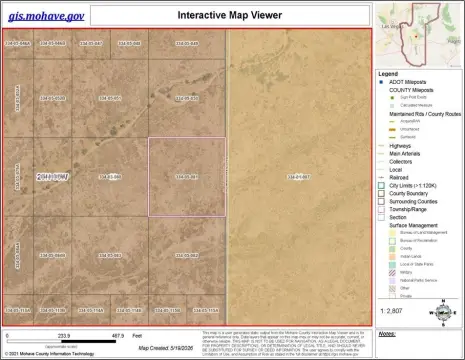Image resolution: width=465 pixels, height=360 pixels.
Task: Click the Sign Post Exists green dot symbol
Action: click(x=392, y=98)
